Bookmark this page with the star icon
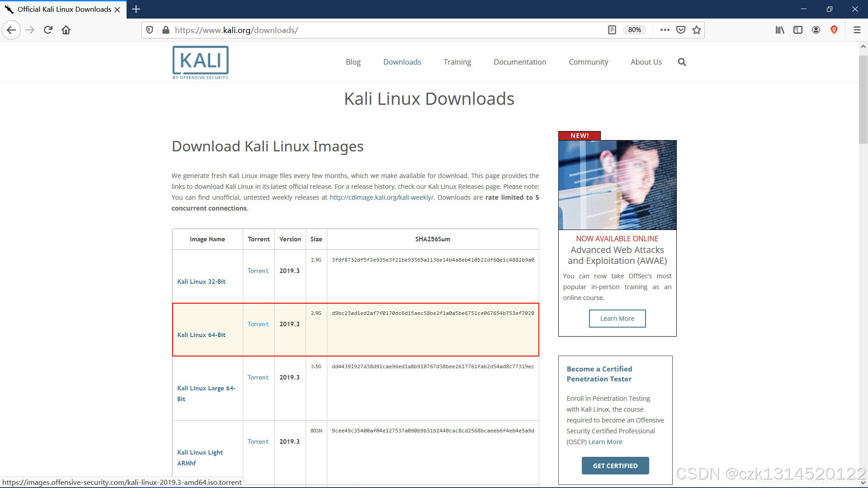This screenshot has height=488, width=868. click(x=697, y=30)
